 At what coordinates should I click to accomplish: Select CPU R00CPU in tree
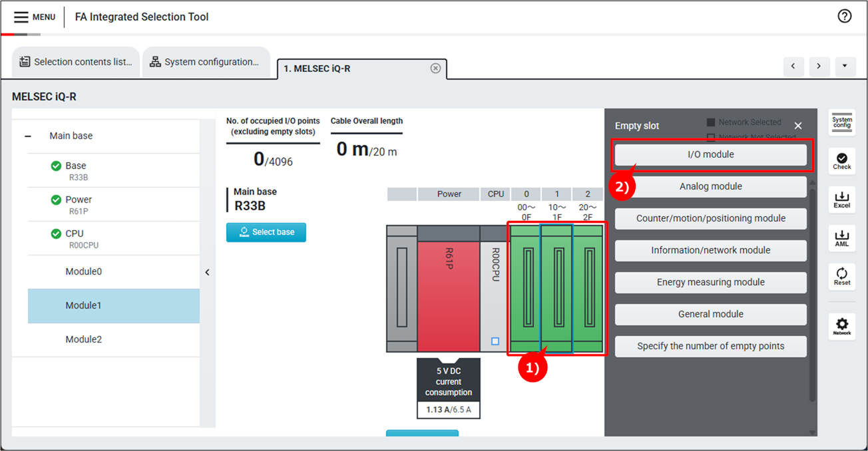pyautogui.click(x=114, y=239)
